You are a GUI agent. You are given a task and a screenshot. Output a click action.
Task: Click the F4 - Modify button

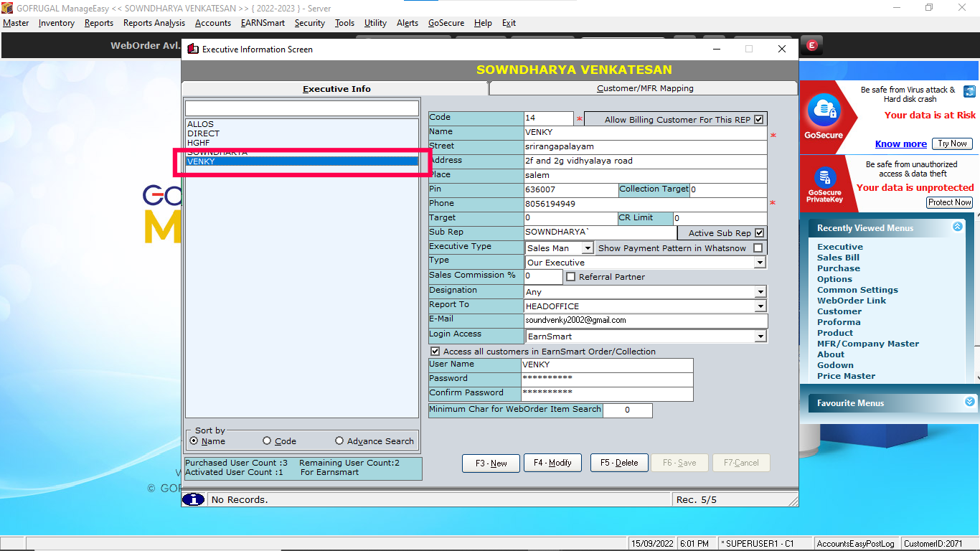[552, 463]
